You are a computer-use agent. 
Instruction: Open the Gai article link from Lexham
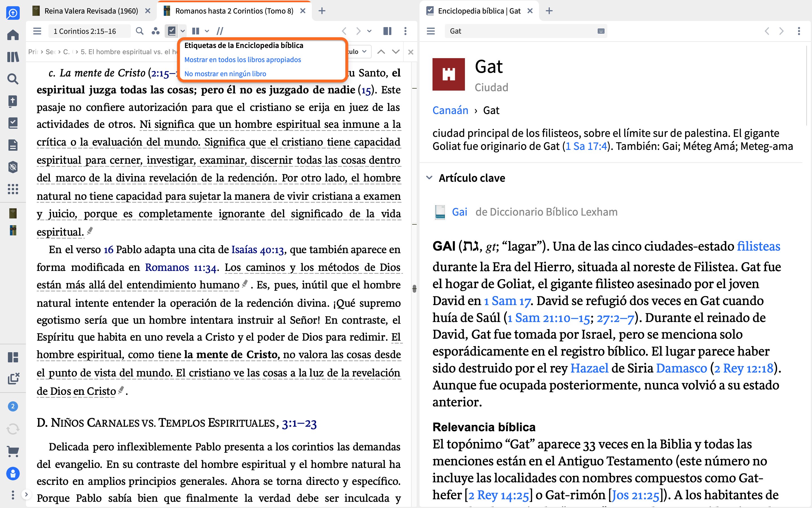pyautogui.click(x=459, y=212)
